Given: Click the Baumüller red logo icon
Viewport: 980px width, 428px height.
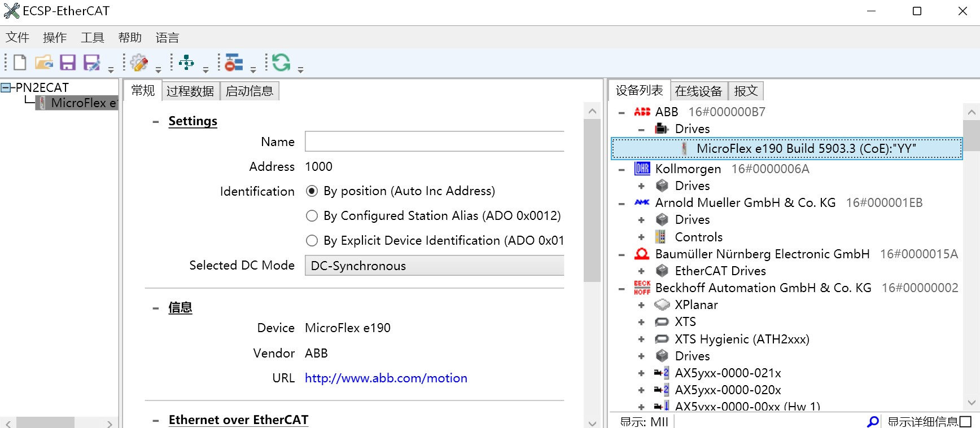Looking at the screenshot, I should 642,254.
